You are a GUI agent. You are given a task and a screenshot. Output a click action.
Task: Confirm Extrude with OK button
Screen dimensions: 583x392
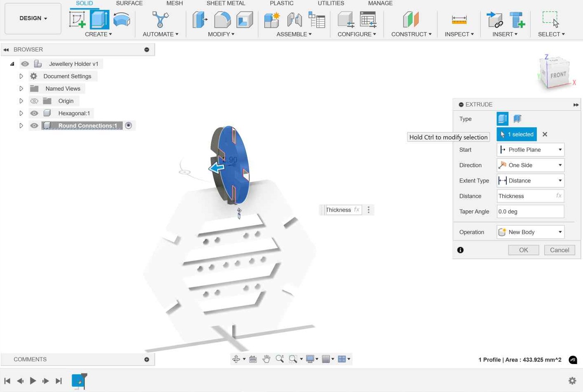tap(523, 250)
